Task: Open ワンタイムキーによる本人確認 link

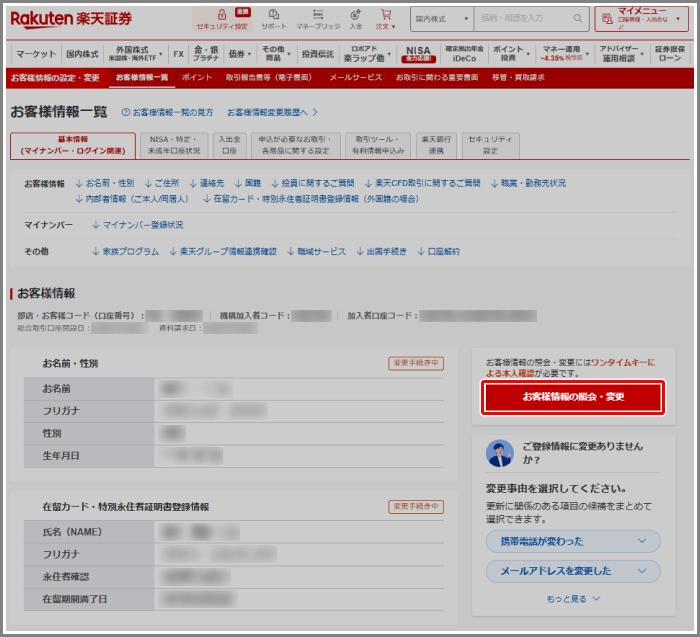Action: coord(571,368)
